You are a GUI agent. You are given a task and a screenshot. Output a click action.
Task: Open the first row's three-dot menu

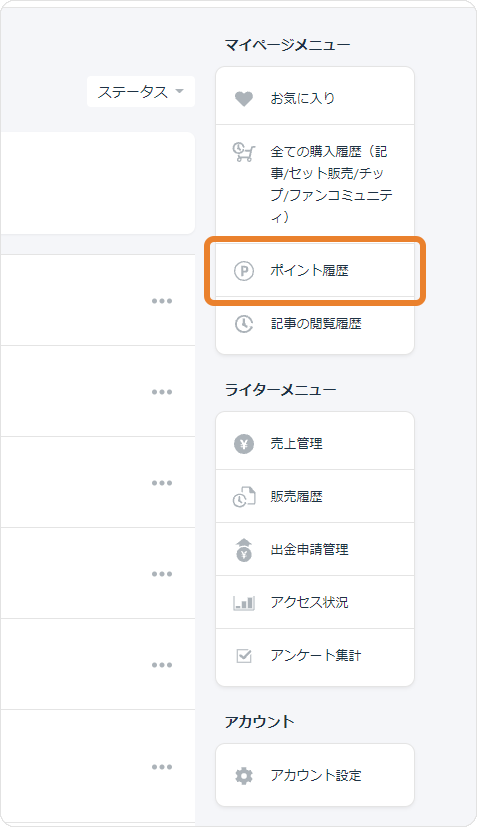(x=162, y=301)
